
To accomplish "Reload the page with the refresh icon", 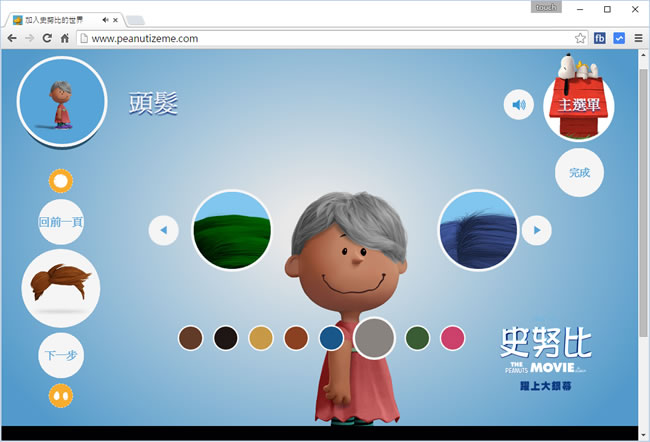I will tap(47, 38).
